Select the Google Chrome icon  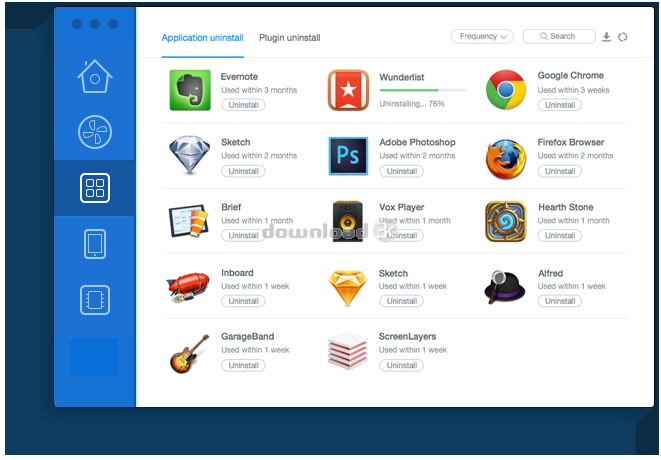[x=506, y=90]
